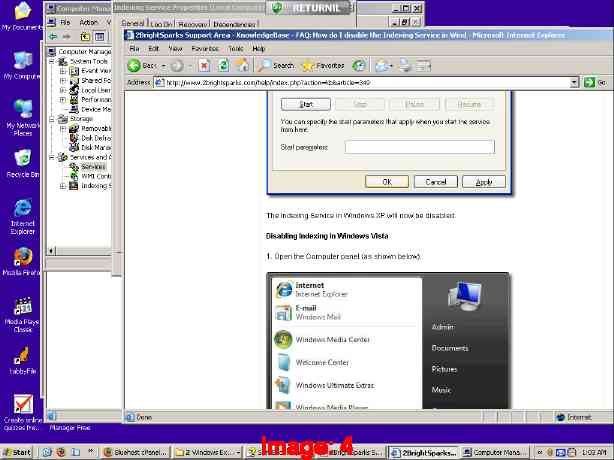
Task: Click the Go button beside the address bar
Action: click(x=595, y=83)
